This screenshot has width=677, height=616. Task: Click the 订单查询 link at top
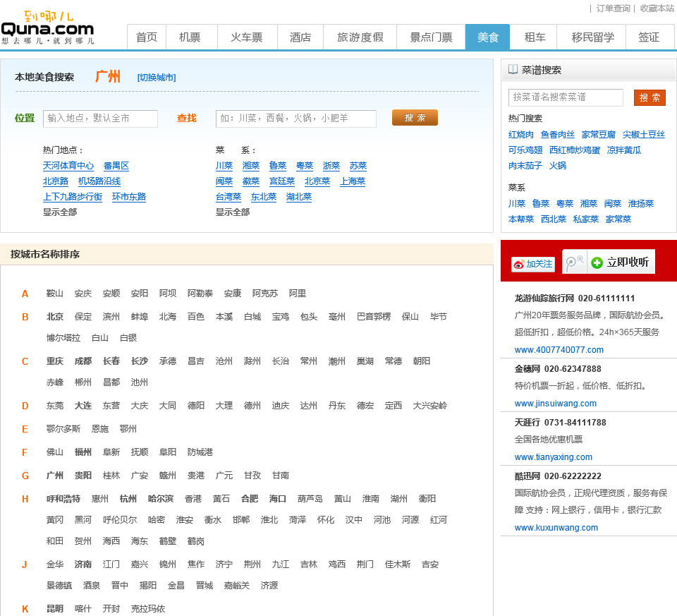[613, 8]
